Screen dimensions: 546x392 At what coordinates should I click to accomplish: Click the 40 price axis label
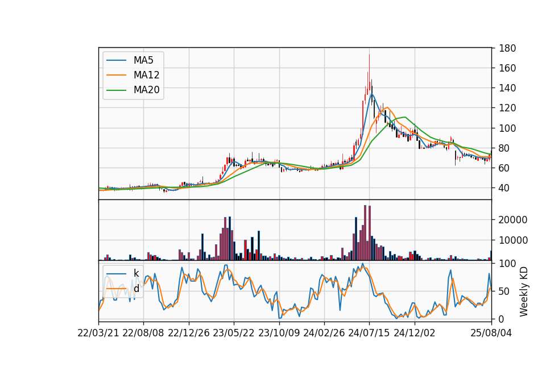click(x=504, y=188)
